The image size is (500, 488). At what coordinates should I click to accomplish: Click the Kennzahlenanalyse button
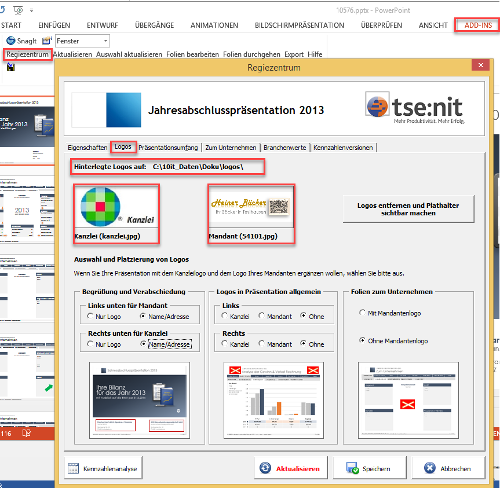103,468
